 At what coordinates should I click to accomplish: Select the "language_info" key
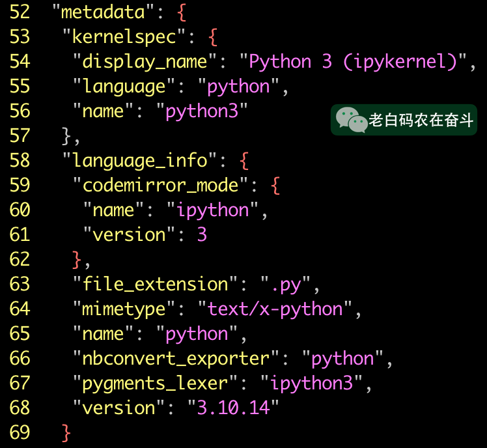[x=139, y=161]
